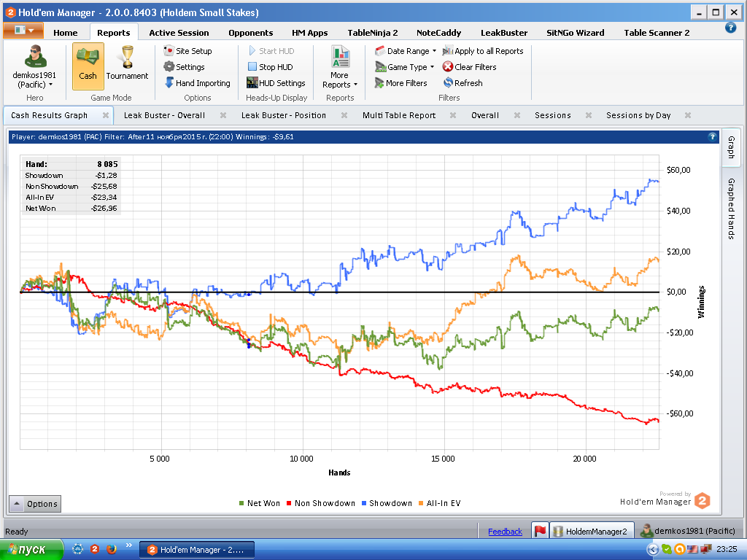Viewport: 747px width, 560px height.
Task: Expand the graph Options panel
Action: coord(35,504)
